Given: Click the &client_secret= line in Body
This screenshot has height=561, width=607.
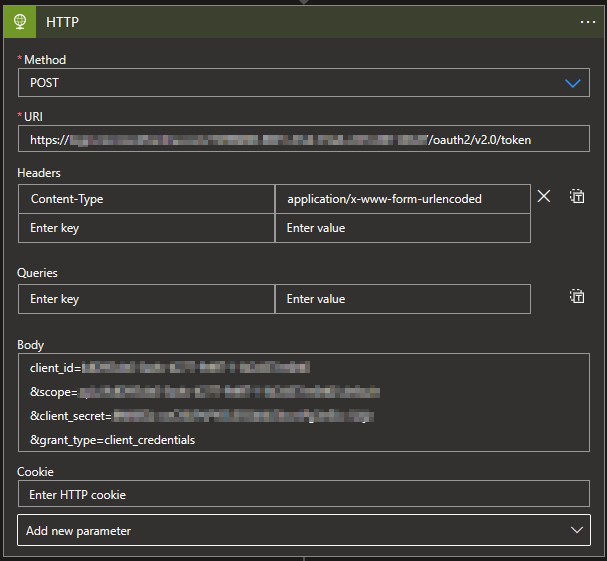Looking at the screenshot, I should (x=202, y=416).
